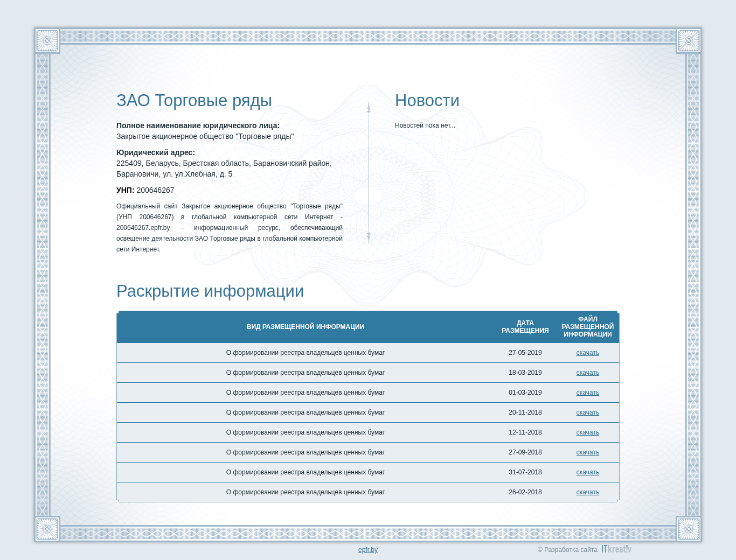Click date cell 20-11-2018

[525, 412]
